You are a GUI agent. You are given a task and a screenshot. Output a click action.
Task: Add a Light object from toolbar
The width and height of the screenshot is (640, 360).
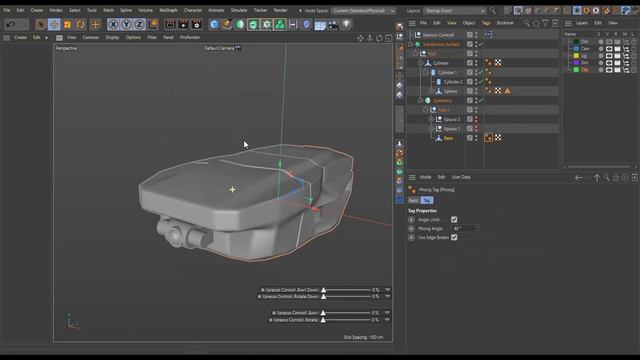click(x=347, y=24)
